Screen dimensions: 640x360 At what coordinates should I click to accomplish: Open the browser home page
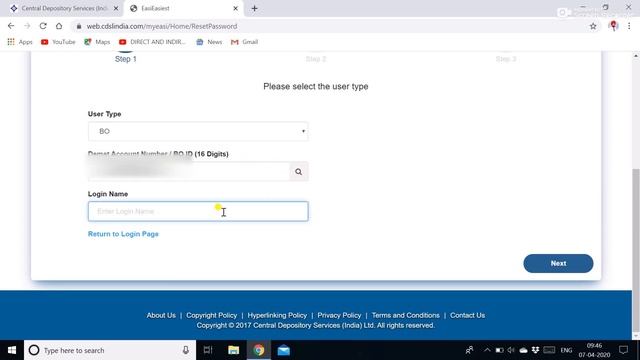[59, 26]
